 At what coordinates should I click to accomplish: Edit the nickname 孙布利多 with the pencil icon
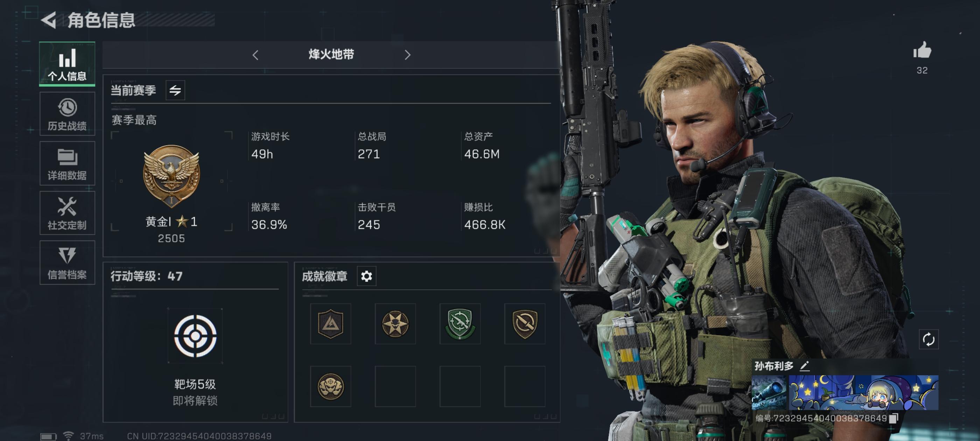pos(804,366)
